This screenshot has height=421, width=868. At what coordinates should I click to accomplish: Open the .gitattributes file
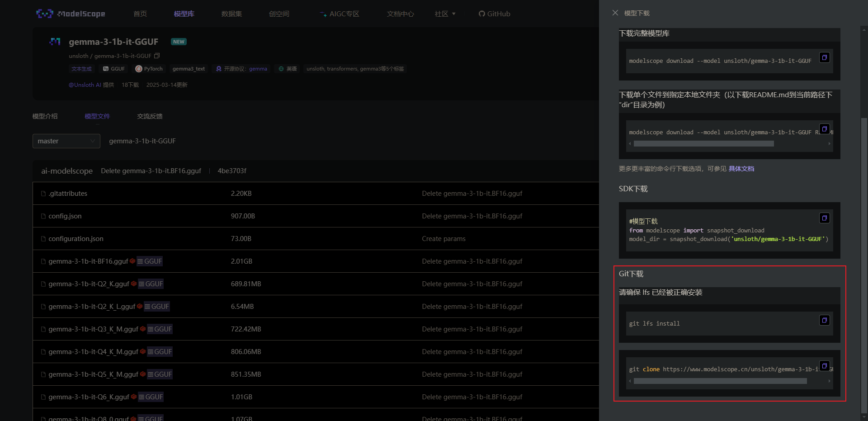[x=68, y=194]
